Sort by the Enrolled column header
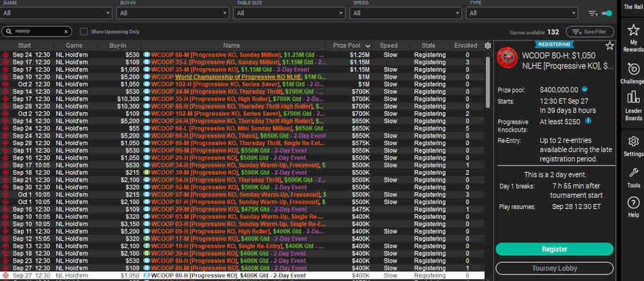The height and width of the screenshot is (281, 644). (x=465, y=46)
